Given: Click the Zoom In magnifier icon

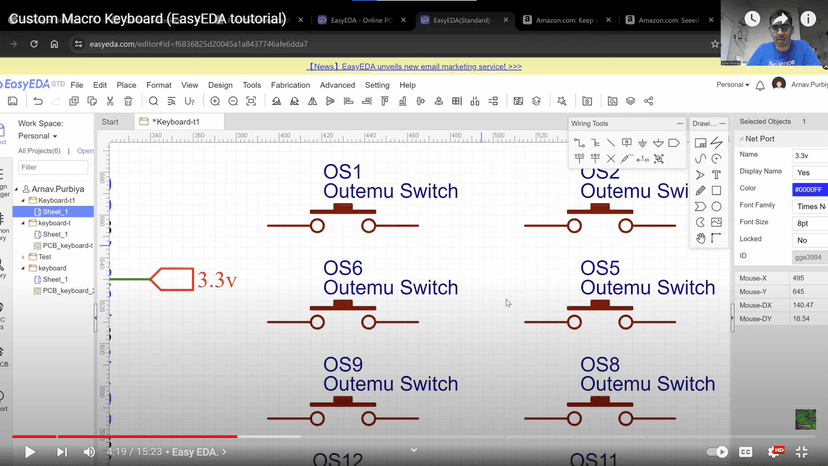Looking at the screenshot, I should pos(215,101).
